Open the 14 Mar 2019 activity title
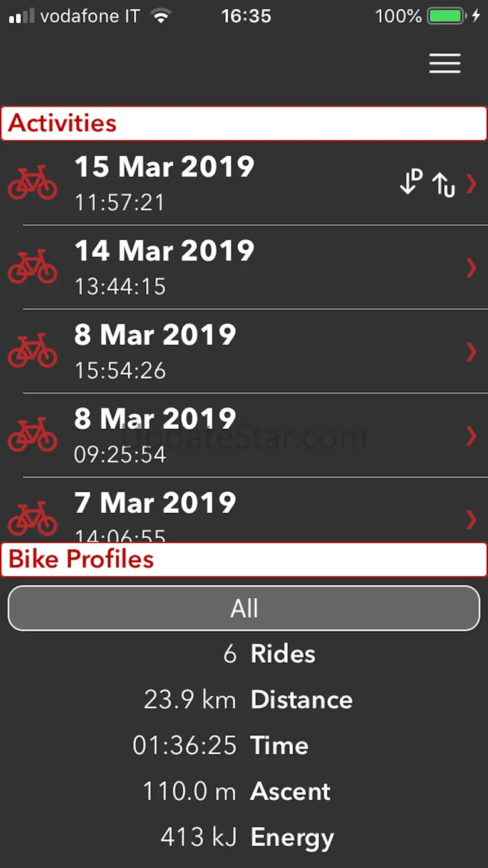 click(165, 251)
